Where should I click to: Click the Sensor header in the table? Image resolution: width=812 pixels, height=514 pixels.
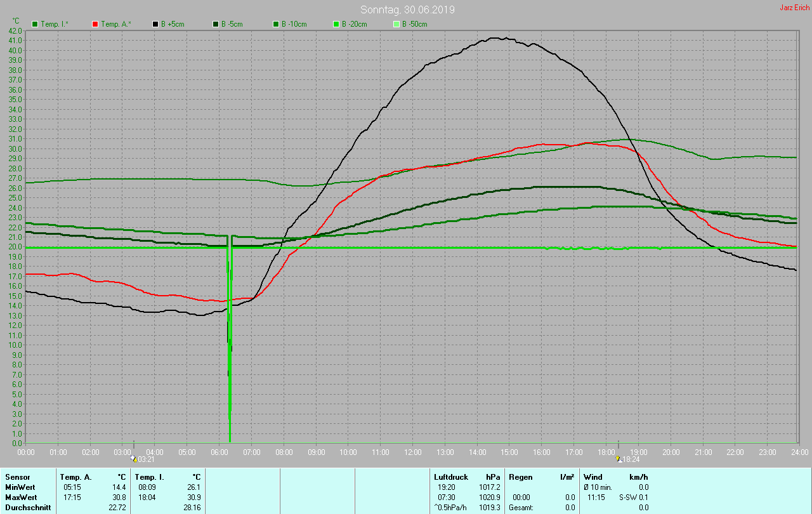point(17,477)
